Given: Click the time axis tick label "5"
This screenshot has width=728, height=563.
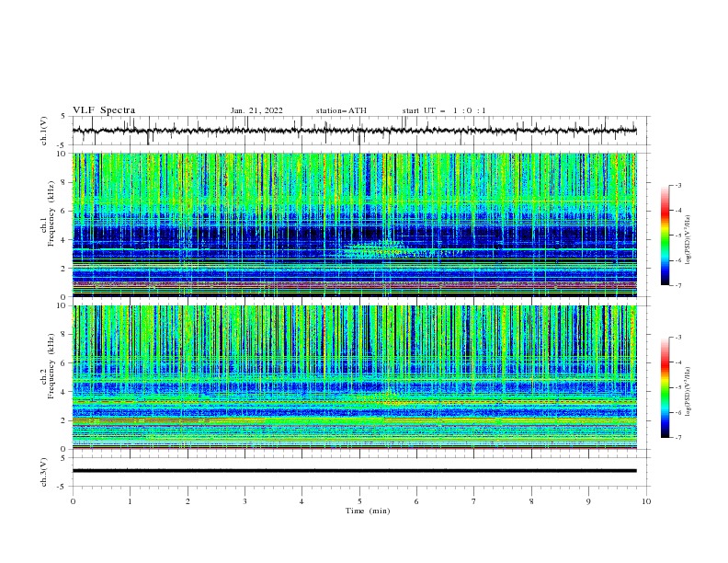Looking at the screenshot, I should (359, 501).
